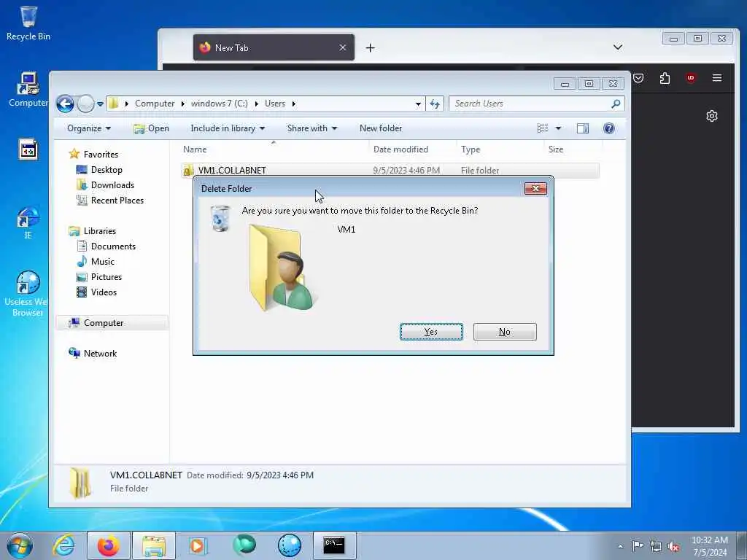Select Favorites in navigation pane
The image size is (747, 560).
pyautogui.click(x=94, y=155)
